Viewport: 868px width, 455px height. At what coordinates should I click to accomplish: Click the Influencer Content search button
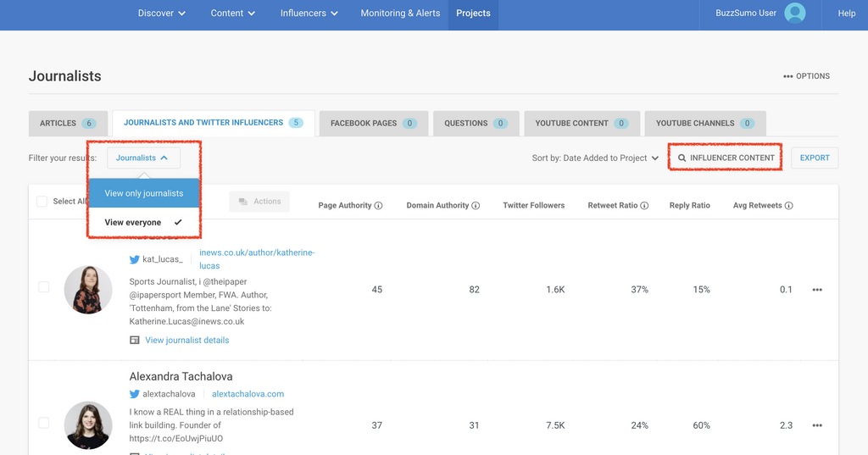click(x=726, y=158)
